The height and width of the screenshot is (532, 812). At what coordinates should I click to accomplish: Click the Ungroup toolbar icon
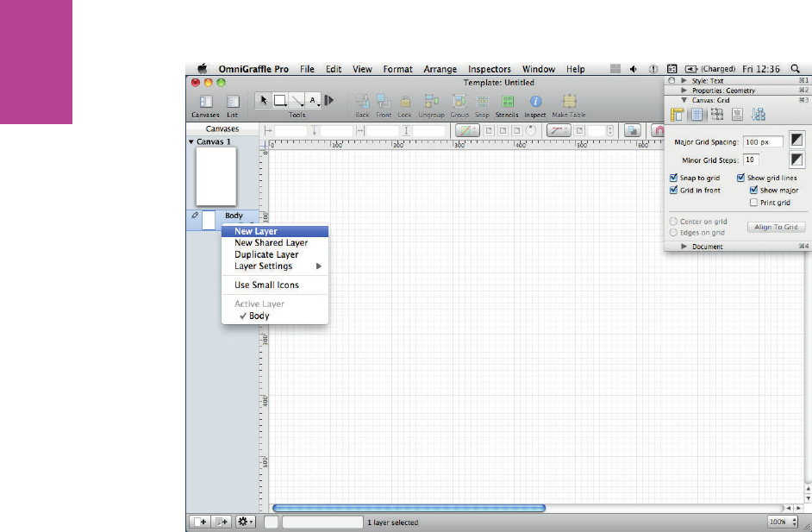pos(431,101)
